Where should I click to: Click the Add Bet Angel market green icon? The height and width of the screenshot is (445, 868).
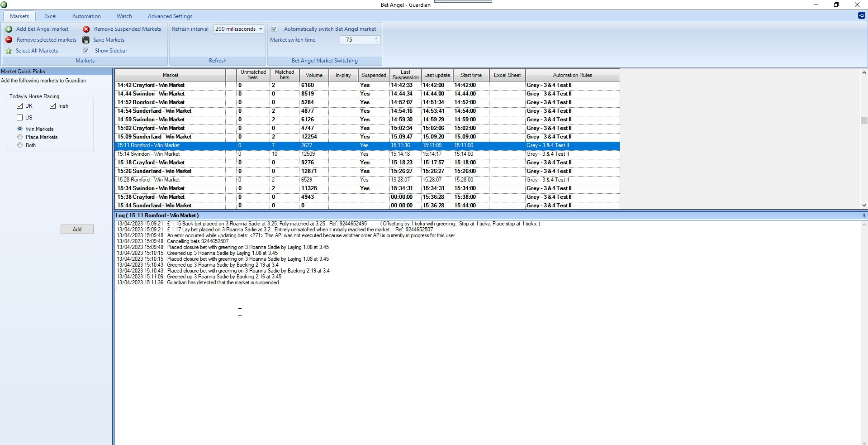[9, 29]
